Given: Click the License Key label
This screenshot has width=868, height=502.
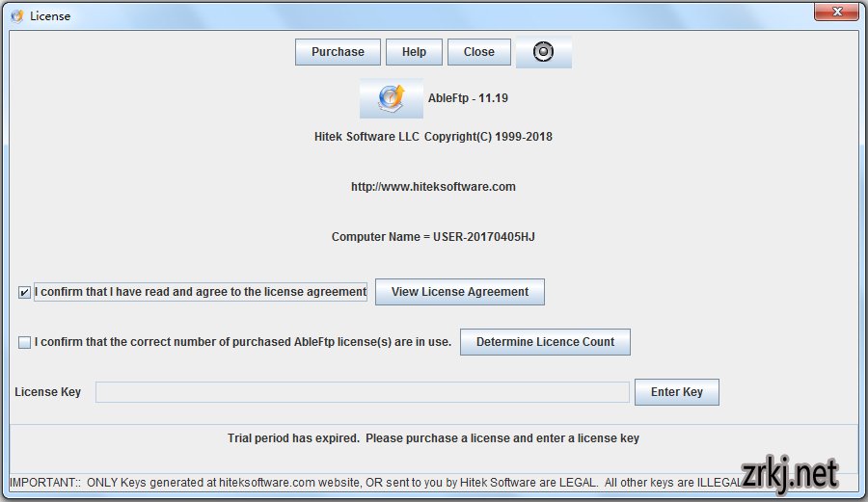Looking at the screenshot, I should [x=47, y=392].
